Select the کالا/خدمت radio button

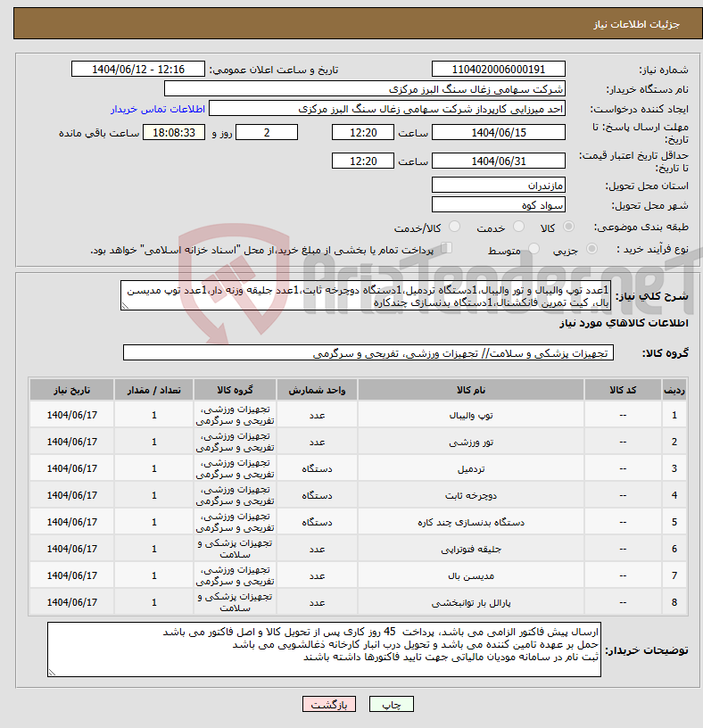click(455, 227)
